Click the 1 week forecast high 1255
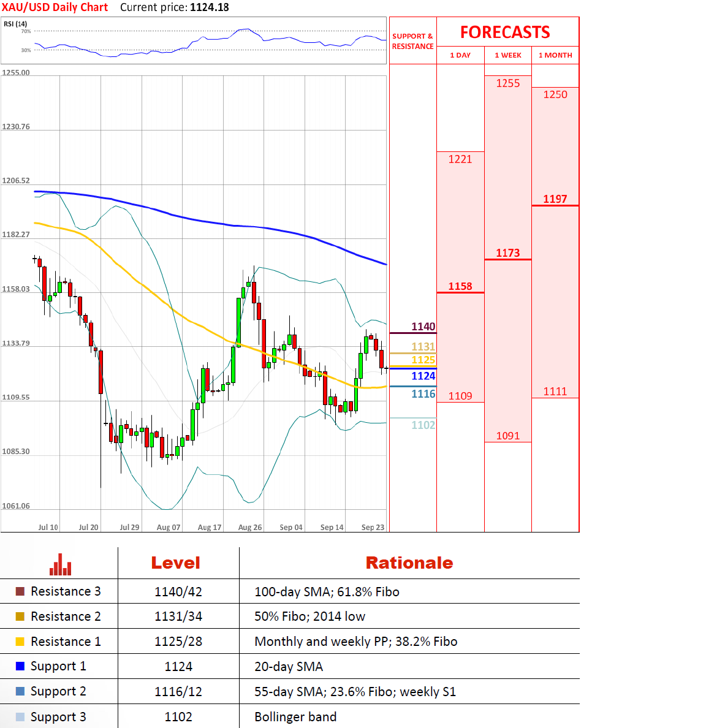 click(507, 83)
